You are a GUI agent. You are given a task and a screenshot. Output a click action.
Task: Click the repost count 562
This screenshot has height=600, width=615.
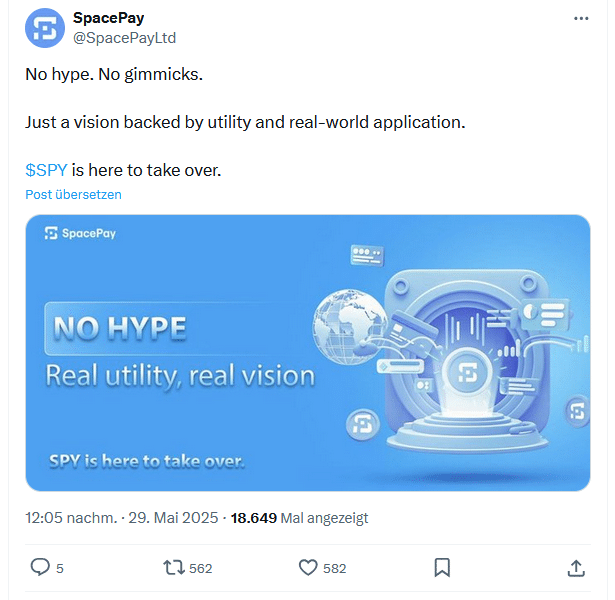201,568
